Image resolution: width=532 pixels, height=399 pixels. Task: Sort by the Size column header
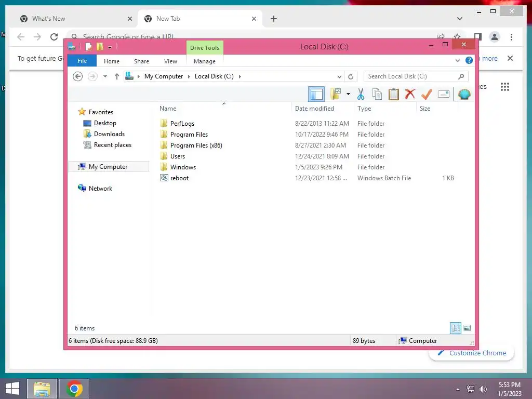[x=437, y=109]
